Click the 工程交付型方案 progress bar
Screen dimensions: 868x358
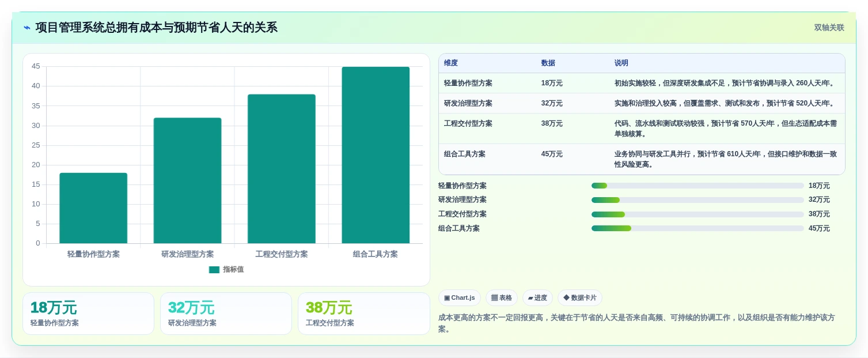(698, 214)
